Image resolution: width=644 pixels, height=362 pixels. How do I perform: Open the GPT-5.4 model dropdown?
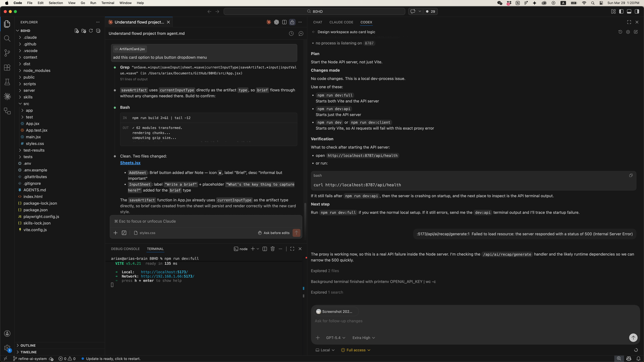click(x=335, y=338)
